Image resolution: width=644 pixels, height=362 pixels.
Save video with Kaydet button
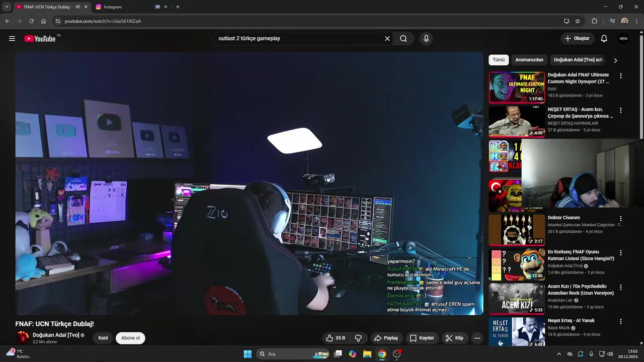pos(422,338)
